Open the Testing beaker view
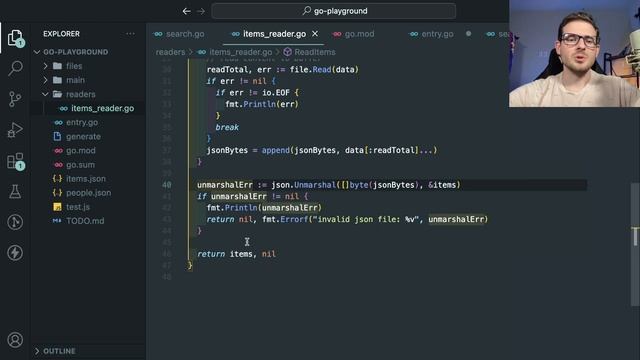Screen dimensions: 640x360 click(x=15, y=191)
